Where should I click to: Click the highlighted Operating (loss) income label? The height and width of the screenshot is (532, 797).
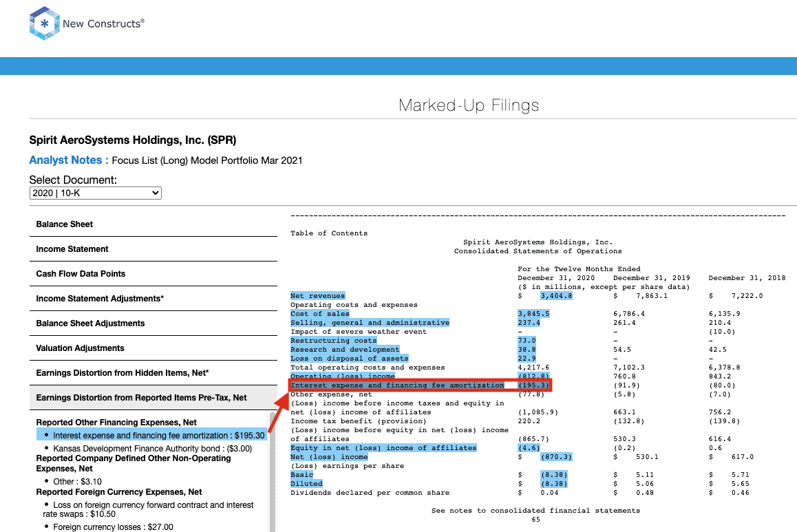coord(343,376)
